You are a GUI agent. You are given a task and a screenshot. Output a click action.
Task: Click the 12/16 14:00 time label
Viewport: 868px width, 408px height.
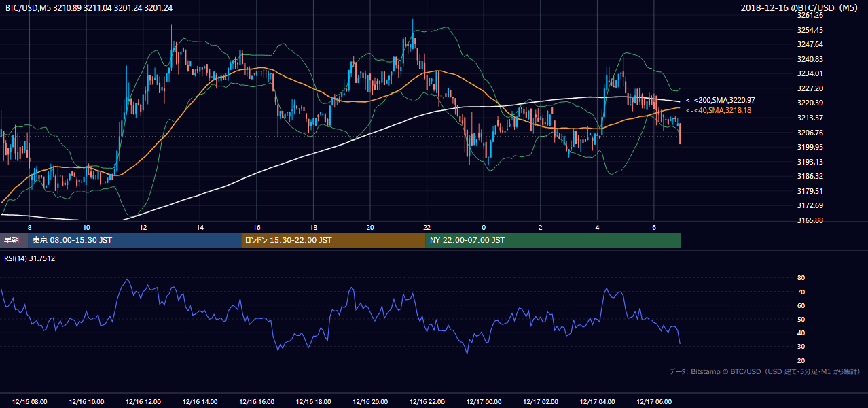coord(200,402)
